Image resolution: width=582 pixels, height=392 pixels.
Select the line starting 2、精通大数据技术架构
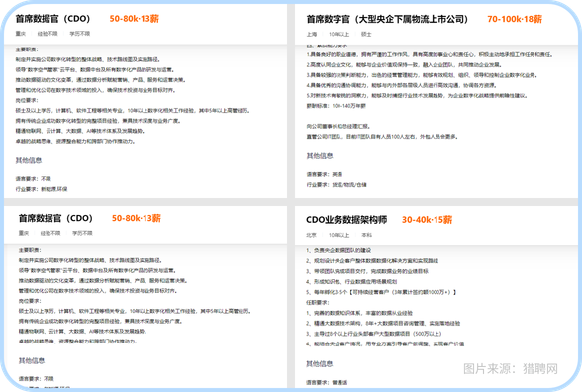(383, 324)
